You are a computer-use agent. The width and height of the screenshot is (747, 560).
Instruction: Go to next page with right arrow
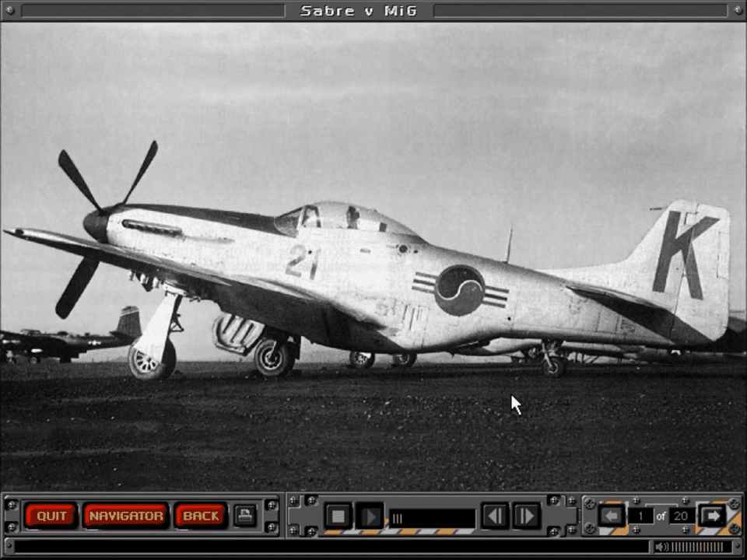(x=712, y=516)
